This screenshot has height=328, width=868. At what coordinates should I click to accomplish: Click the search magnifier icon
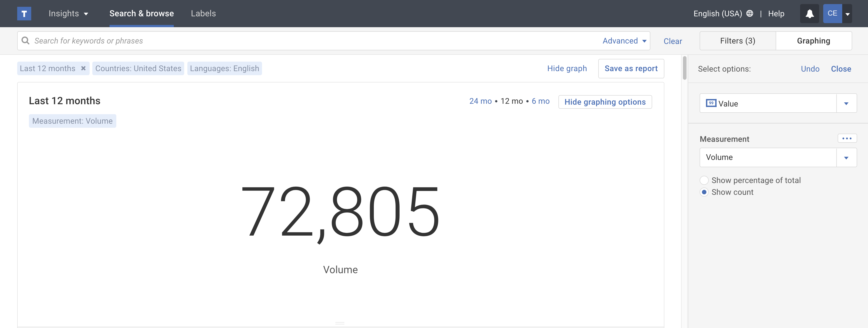tap(25, 41)
